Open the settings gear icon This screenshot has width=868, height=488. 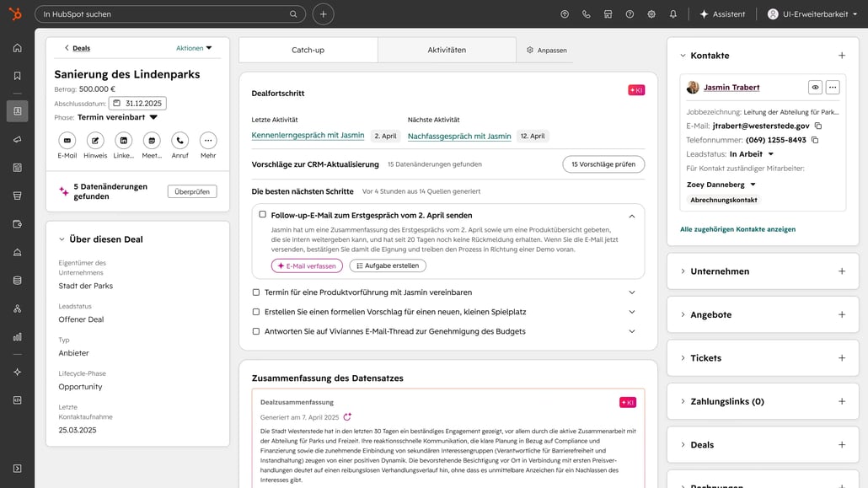click(651, 14)
